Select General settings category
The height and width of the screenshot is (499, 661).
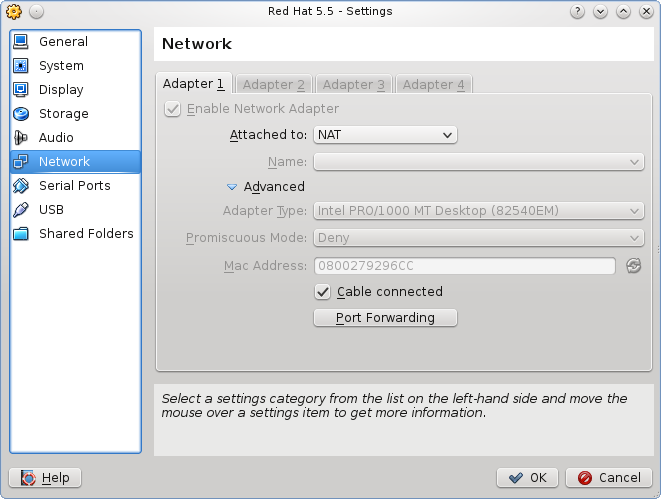click(x=75, y=41)
